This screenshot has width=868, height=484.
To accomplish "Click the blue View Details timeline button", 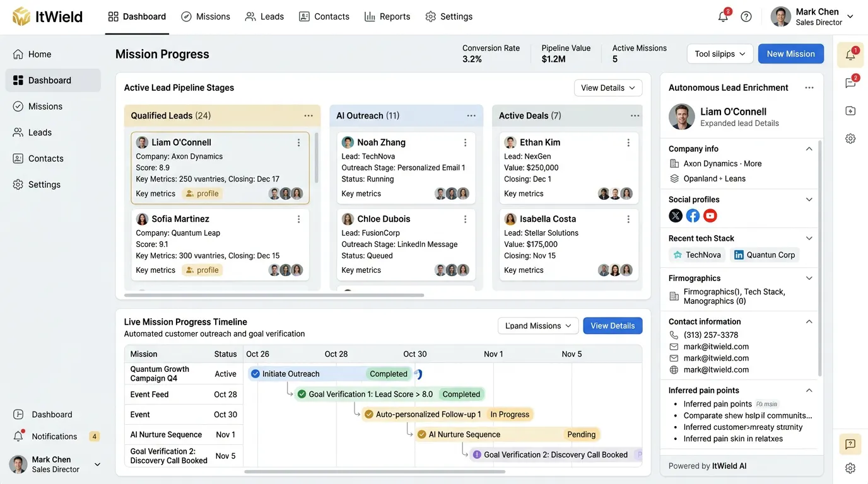I will [613, 326].
